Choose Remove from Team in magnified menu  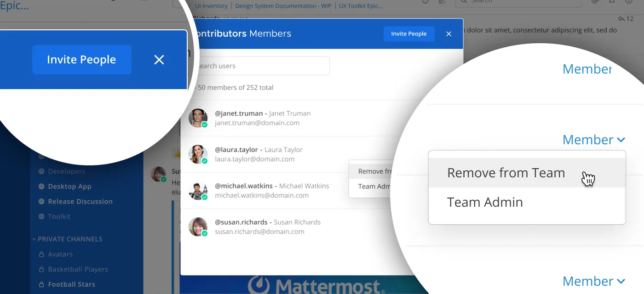coord(527,173)
